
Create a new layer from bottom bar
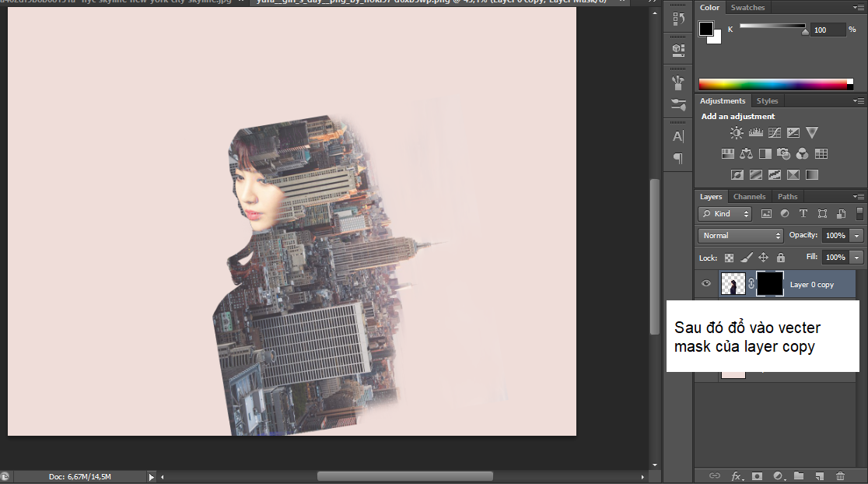(x=819, y=475)
